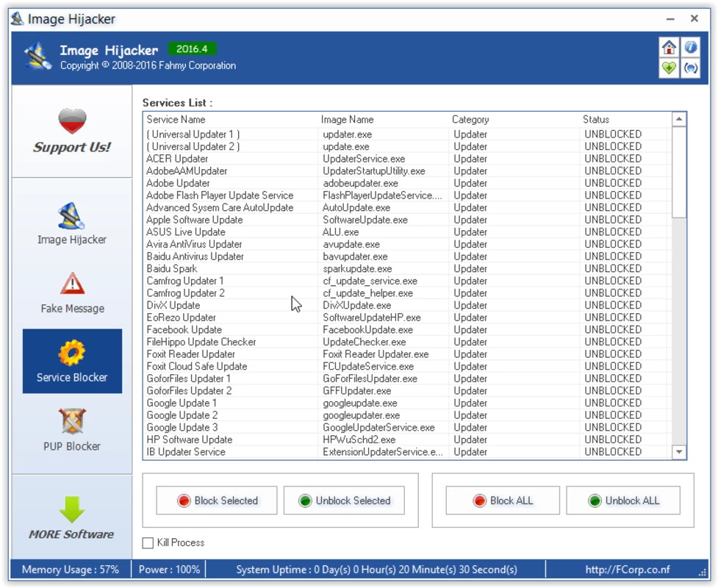
Task: Select the Baidu Spark service
Action: (x=406, y=268)
